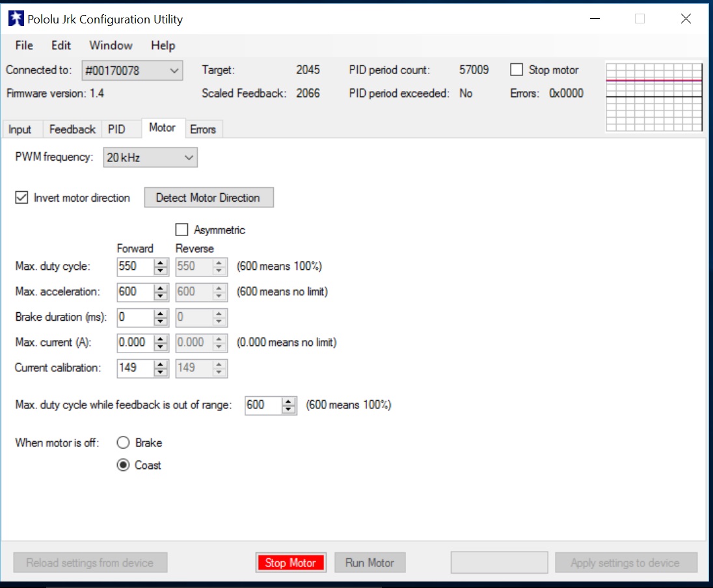Click the Run Motor button
713x588 pixels.
coord(370,563)
